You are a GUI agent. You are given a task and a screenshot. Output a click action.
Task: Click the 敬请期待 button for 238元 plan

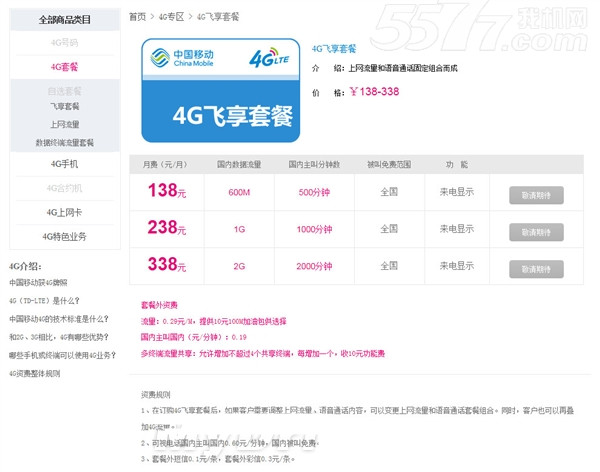point(536,232)
